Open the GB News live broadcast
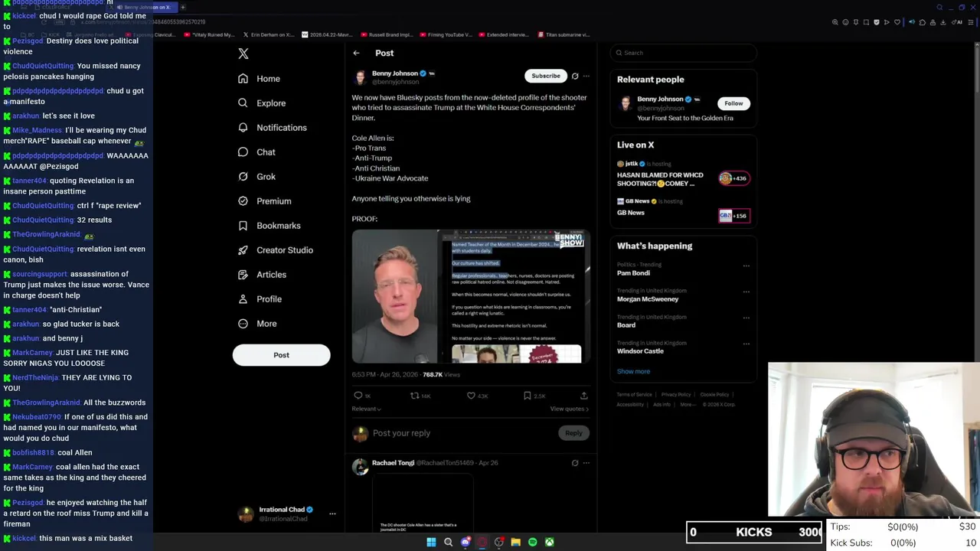The height and width of the screenshot is (551, 980). (x=631, y=213)
